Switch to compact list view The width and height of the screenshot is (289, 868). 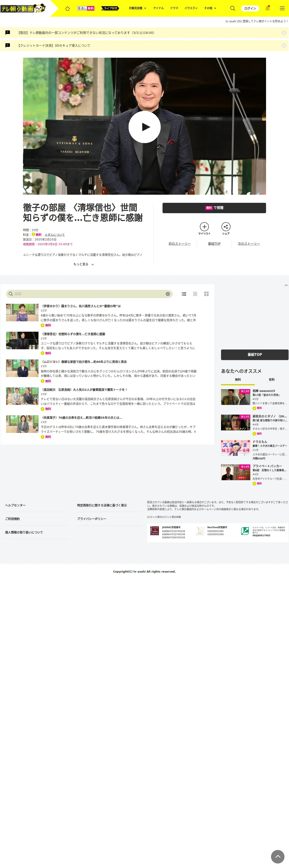tap(195, 294)
